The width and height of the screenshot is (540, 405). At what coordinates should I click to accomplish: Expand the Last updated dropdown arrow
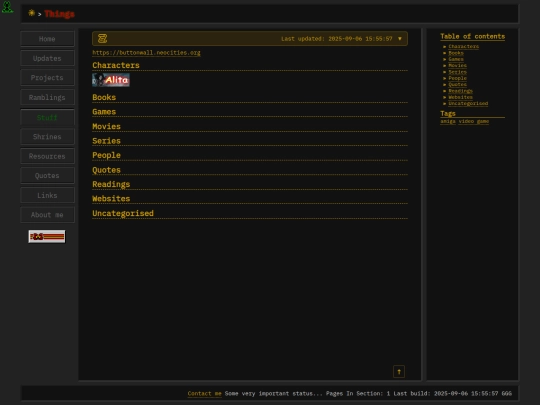click(x=399, y=39)
